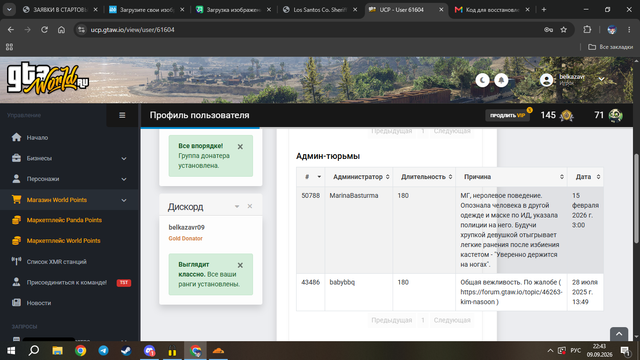
Task: Click admin name babybbq
Action: pyautogui.click(x=342, y=282)
